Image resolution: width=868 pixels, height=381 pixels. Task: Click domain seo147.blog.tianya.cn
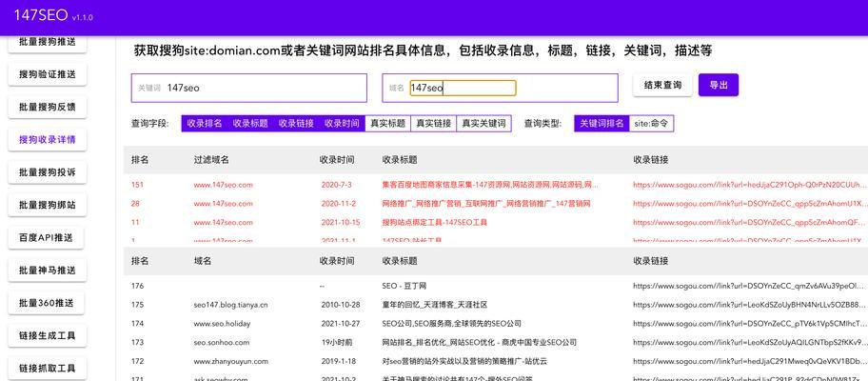[231, 305]
